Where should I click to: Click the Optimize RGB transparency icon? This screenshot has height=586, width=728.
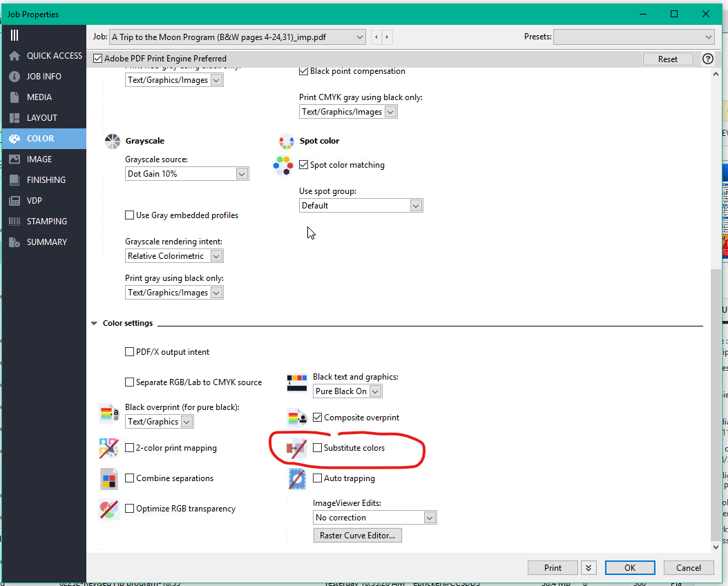point(109,509)
